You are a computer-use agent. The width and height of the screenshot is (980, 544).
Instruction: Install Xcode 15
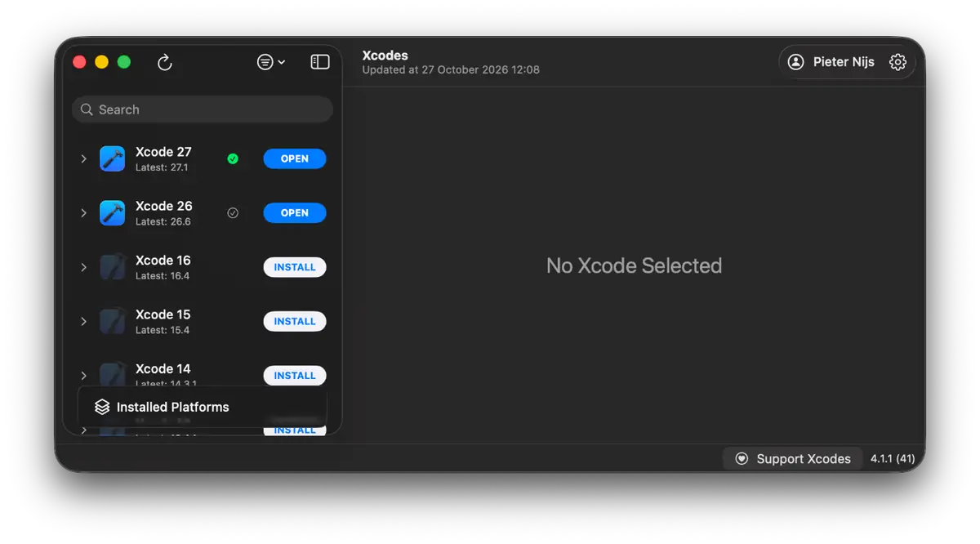[x=295, y=321]
